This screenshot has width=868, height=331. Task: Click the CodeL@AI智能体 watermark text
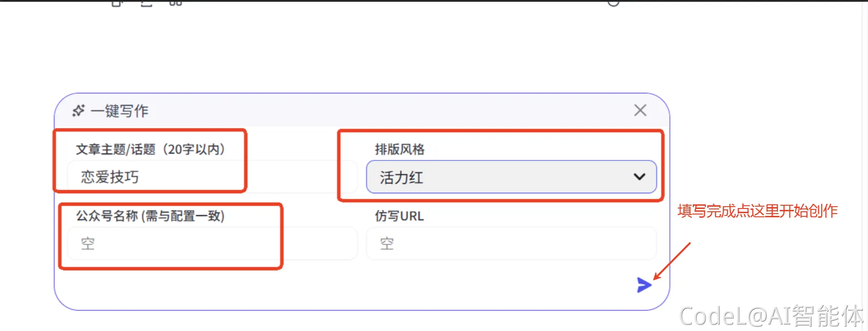click(x=770, y=316)
